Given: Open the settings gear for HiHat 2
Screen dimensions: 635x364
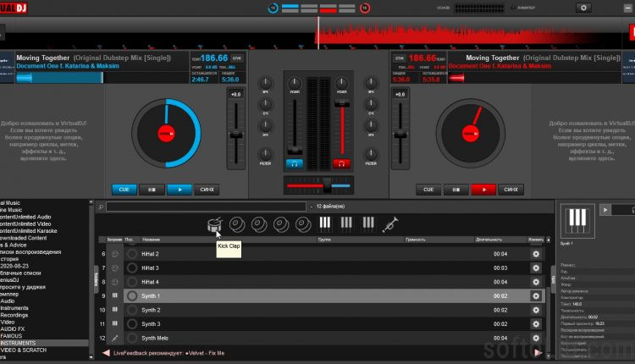Looking at the screenshot, I should pos(536,254).
